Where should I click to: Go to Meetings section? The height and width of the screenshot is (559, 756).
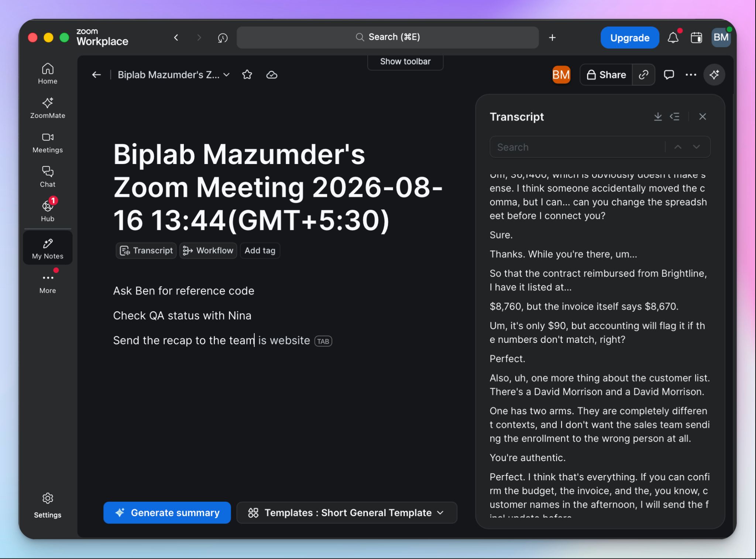[48, 143]
